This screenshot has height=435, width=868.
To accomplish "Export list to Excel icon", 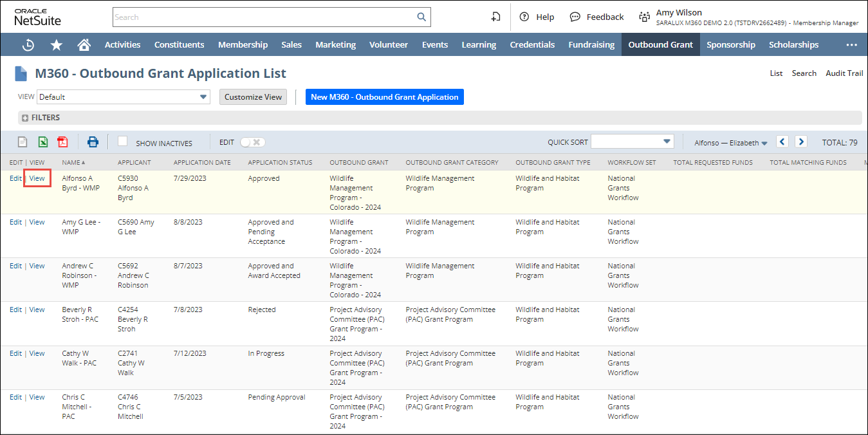I will (42, 142).
